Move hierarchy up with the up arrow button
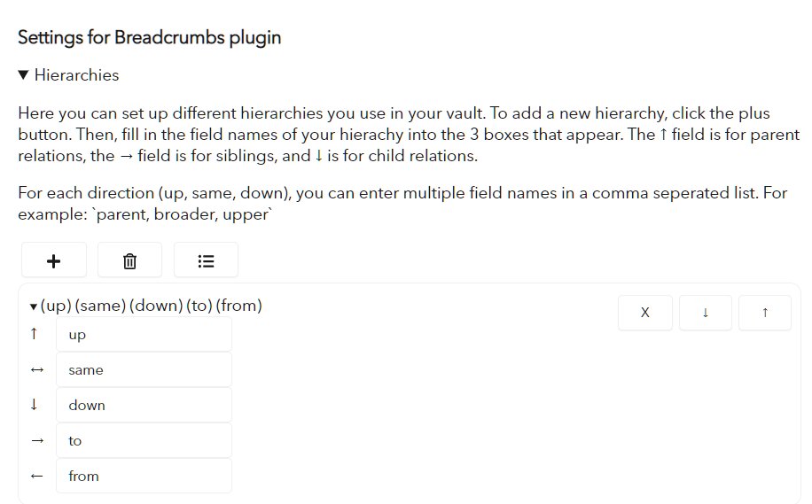The width and height of the screenshot is (812, 504). click(x=765, y=313)
